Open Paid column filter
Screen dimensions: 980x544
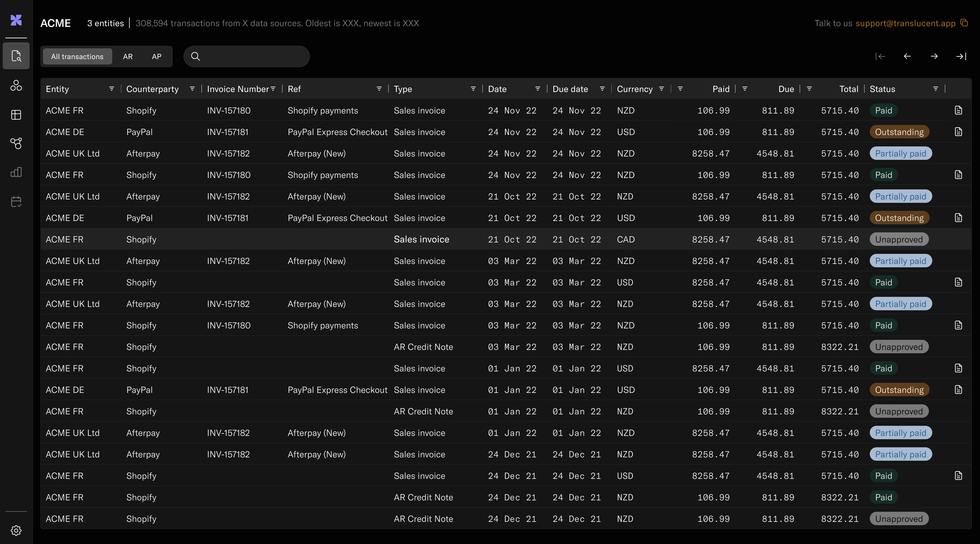pos(680,89)
